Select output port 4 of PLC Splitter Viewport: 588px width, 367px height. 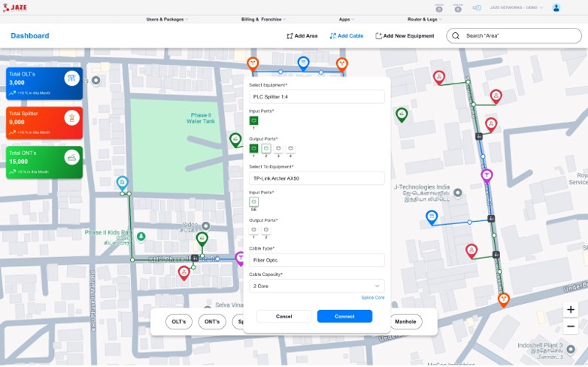(x=290, y=149)
